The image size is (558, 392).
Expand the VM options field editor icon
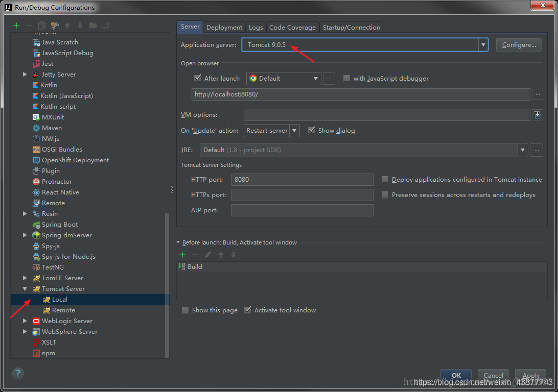click(x=538, y=115)
